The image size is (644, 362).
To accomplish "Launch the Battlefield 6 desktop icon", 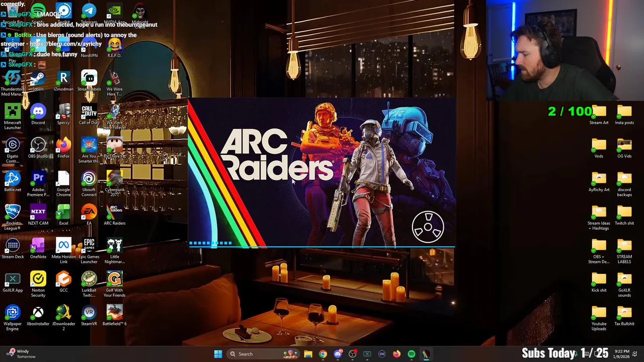I will coord(115,316).
